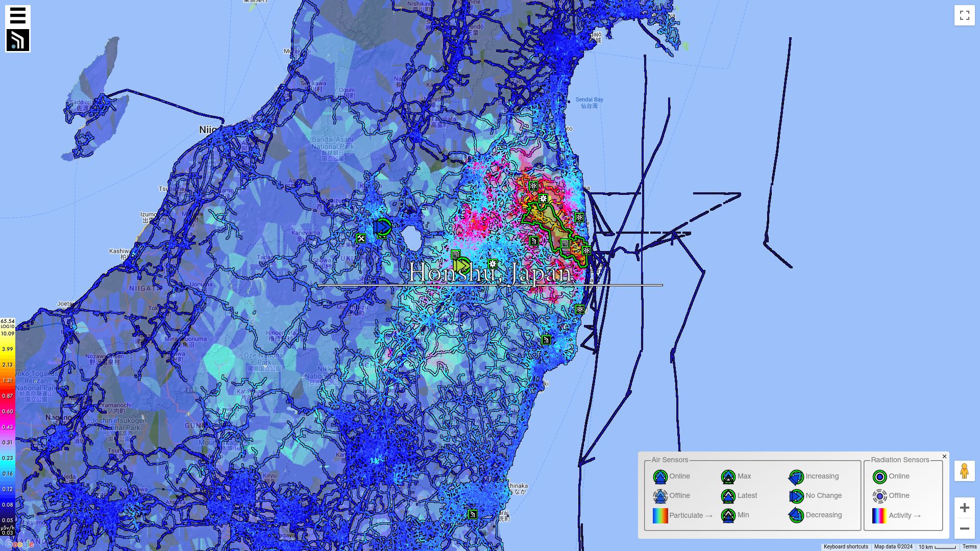The height and width of the screenshot is (551, 980).
Task: Click the Honshu, Japan title text
Action: [491, 273]
